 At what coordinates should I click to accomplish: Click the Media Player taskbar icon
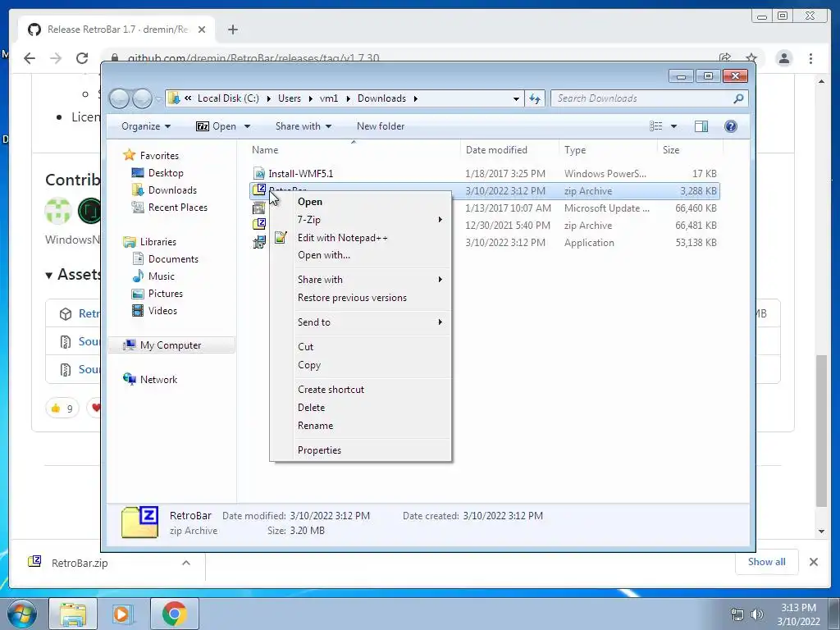pos(121,614)
